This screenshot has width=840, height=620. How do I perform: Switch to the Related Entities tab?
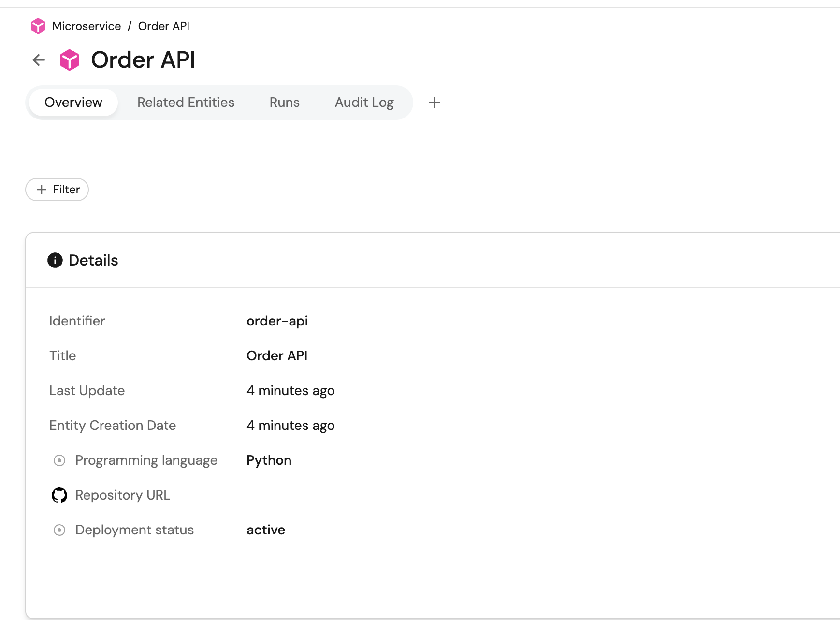coord(186,103)
